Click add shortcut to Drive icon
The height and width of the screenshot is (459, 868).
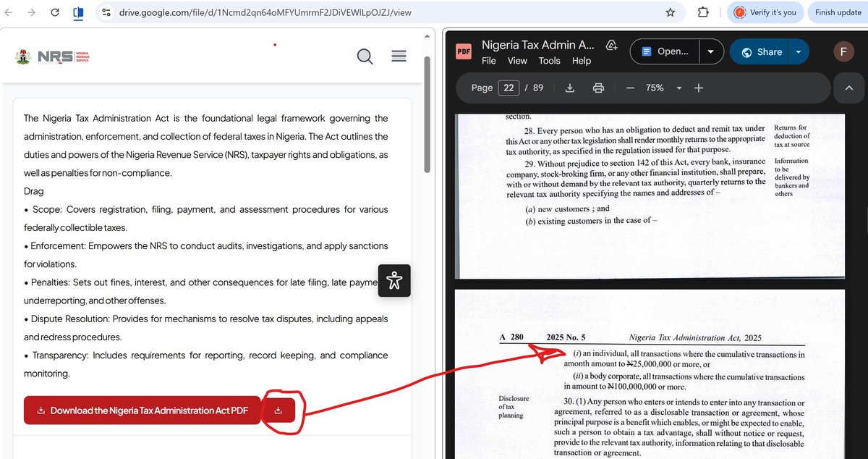click(x=611, y=45)
